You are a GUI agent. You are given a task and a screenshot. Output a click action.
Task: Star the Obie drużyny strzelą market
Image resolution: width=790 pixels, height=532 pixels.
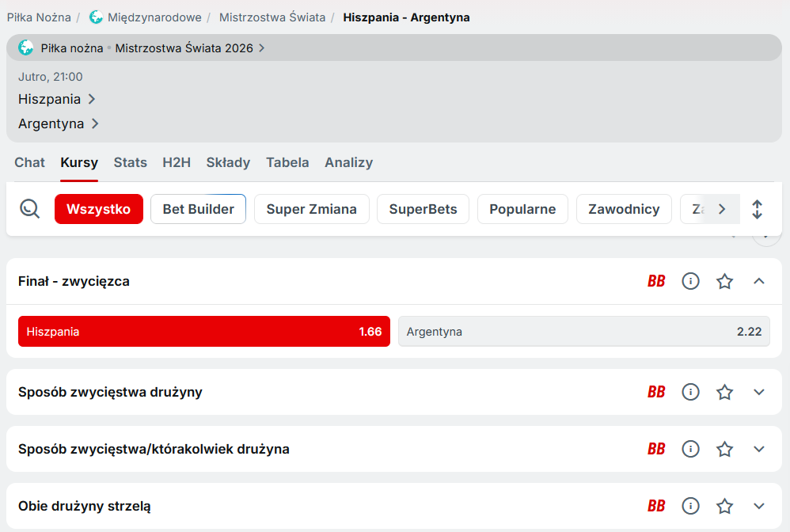pos(724,506)
